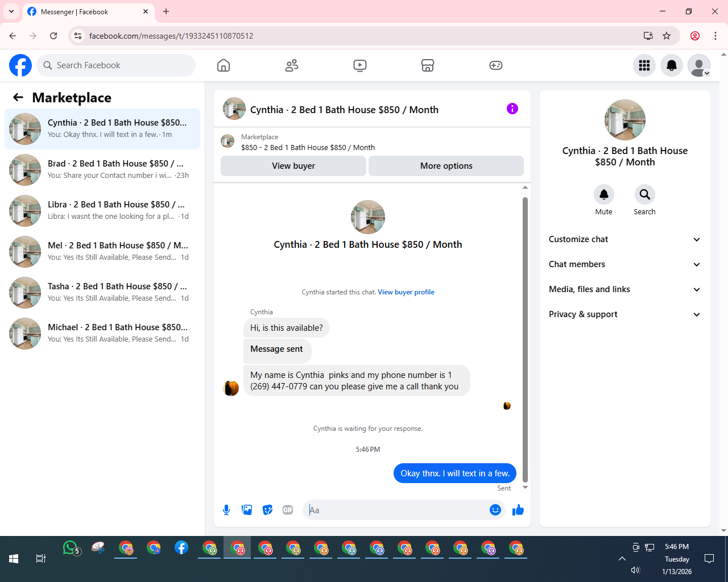
Task: Go back using the Marketplace back arrow
Action: click(18, 97)
